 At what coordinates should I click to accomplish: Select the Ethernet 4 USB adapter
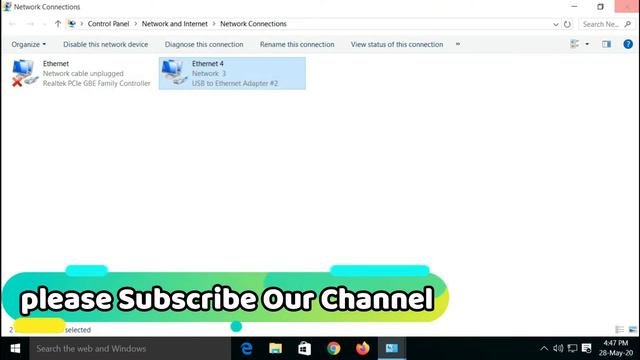click(232, 73)
